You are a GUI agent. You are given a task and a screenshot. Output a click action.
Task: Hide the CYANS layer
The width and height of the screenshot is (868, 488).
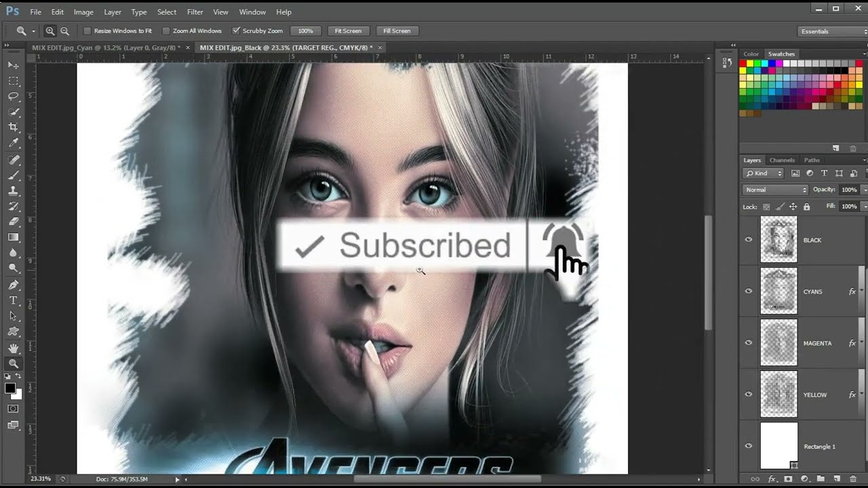pos(749,291)
